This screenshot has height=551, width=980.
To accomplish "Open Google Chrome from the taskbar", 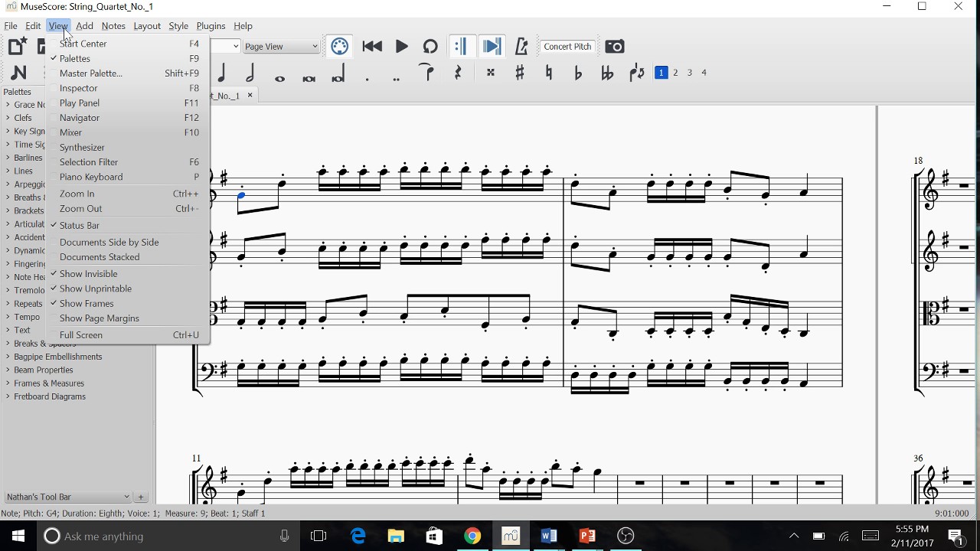I will (472, 536).
